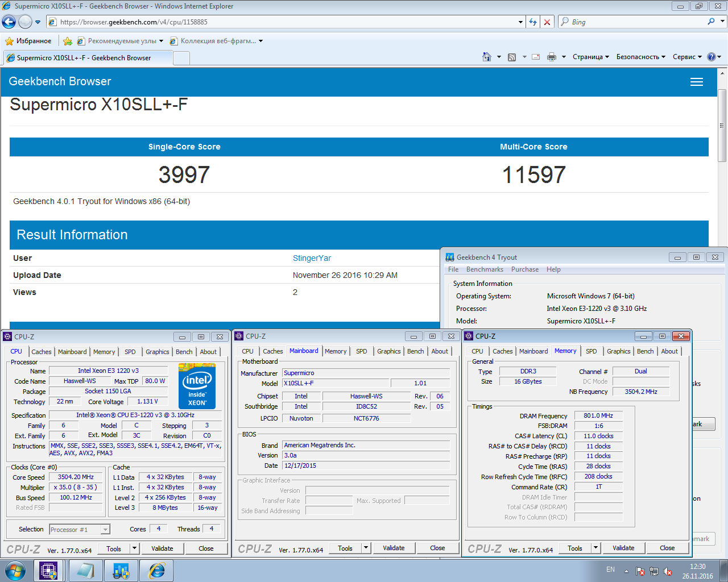The width and height of the screenshot is (728, 582).
Task: Click the Stop loading red X icon
Action: pyautogui.click(x=547, y=22)
